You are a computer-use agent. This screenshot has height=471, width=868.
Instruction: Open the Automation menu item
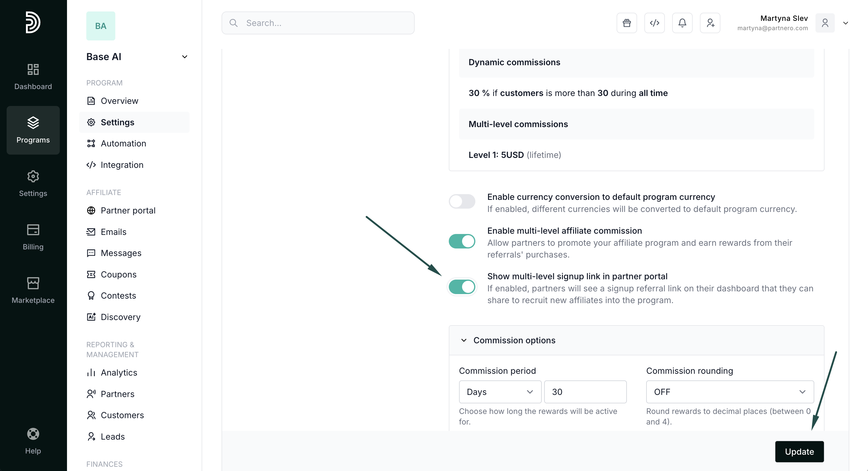123,144
